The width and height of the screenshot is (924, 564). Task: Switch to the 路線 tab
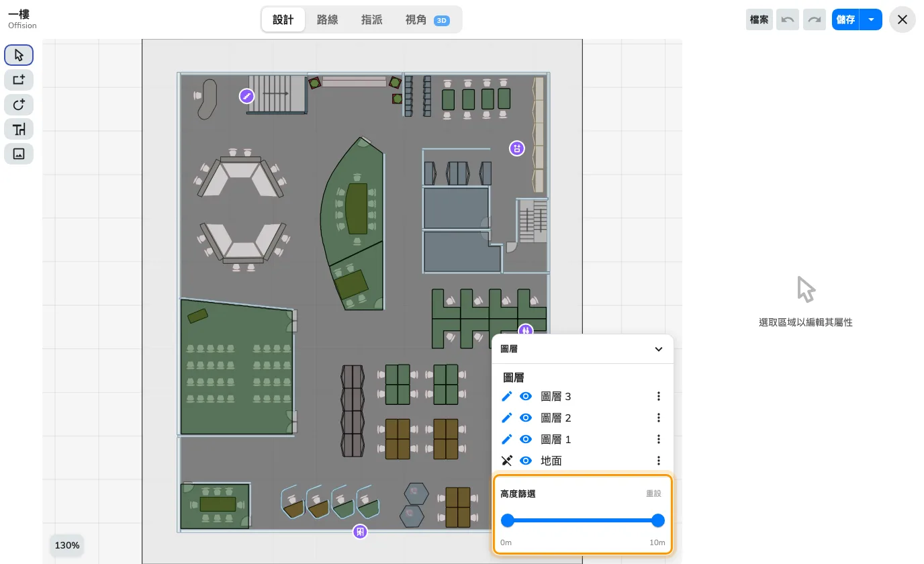click(327, 20)
